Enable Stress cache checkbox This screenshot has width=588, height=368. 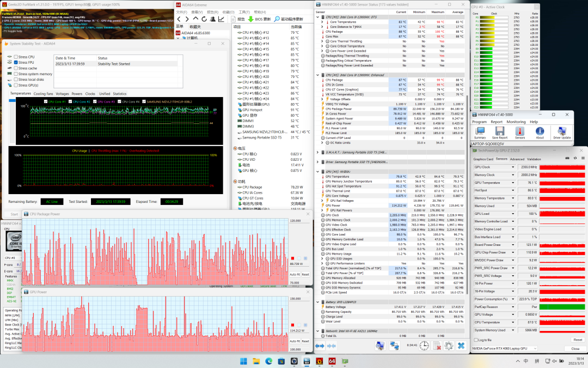16,68
